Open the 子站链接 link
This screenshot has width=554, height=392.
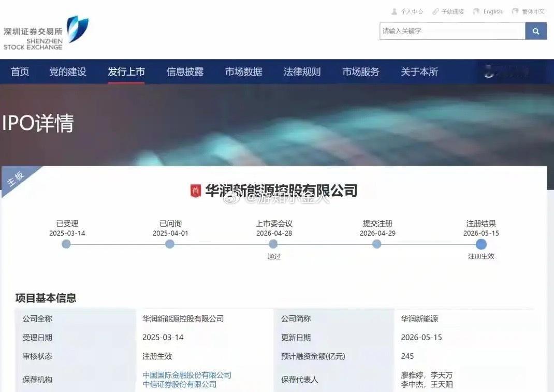tap(452, 12)
